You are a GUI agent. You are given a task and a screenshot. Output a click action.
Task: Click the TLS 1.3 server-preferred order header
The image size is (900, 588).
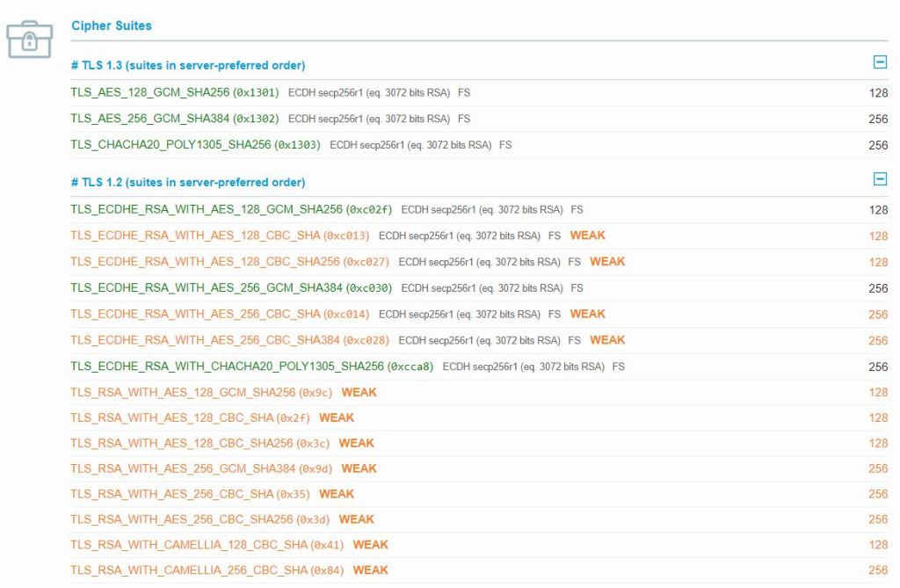pos(188,65)
